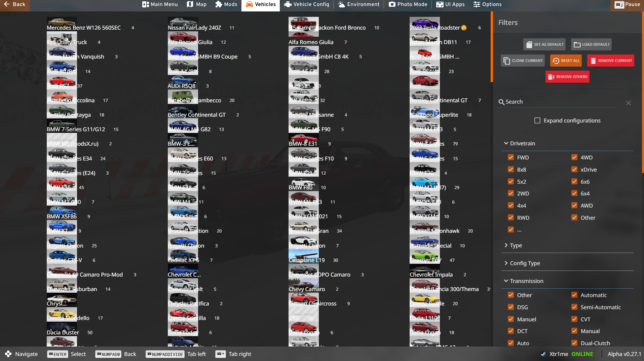The height and width of the screenshot is (361, 644).
Task: Toggle the xDrive drivetrain checkbox
Action: click(x=574, y=169)
